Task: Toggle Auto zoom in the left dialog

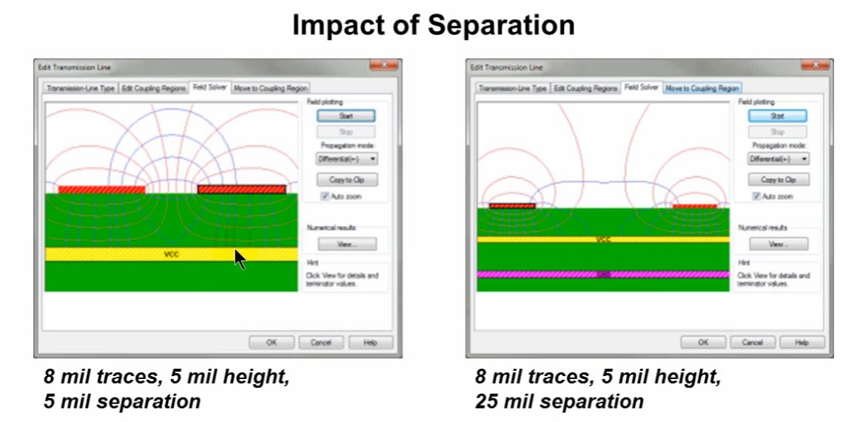Action: click(325, 196)
